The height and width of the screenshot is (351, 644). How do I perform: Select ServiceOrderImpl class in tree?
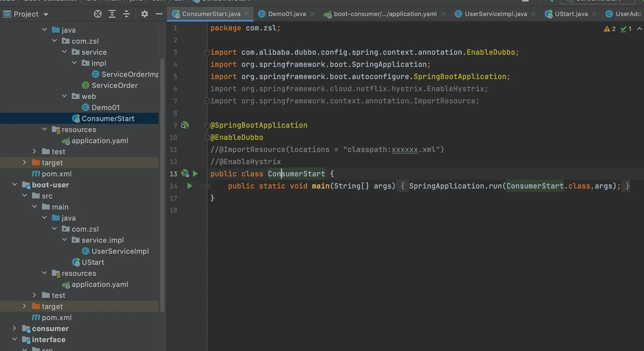125,74
